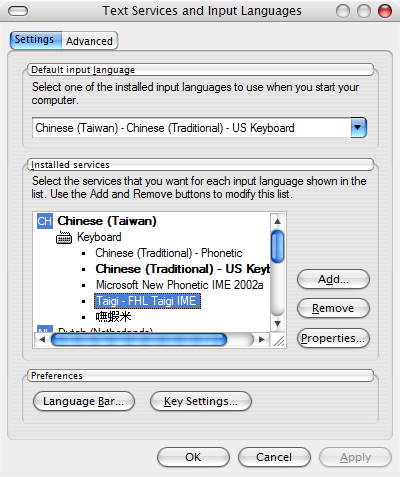
Task: Click vertical scrollbar up arrow
Action: [277, 221]
